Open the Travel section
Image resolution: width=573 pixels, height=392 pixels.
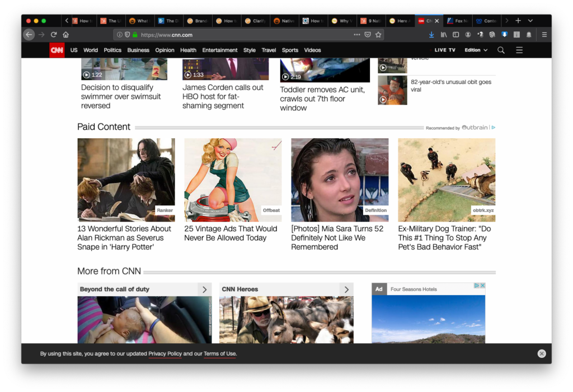pos(269,50)
